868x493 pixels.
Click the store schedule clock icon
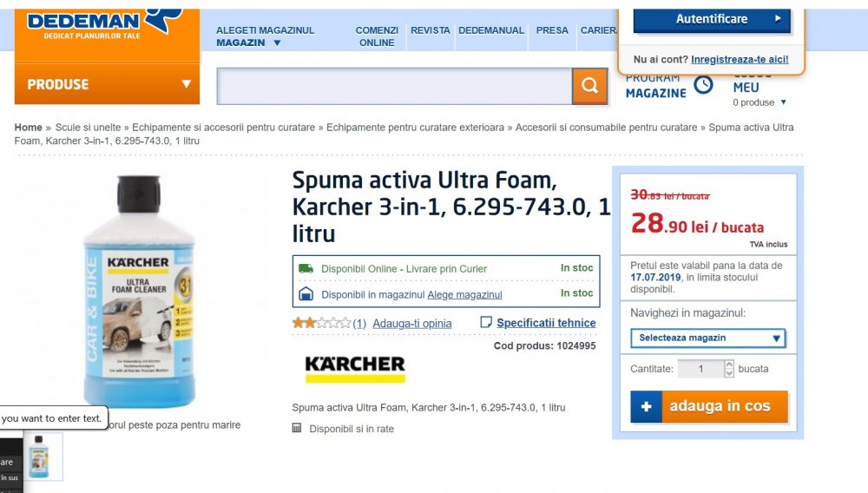click(704, 85)
